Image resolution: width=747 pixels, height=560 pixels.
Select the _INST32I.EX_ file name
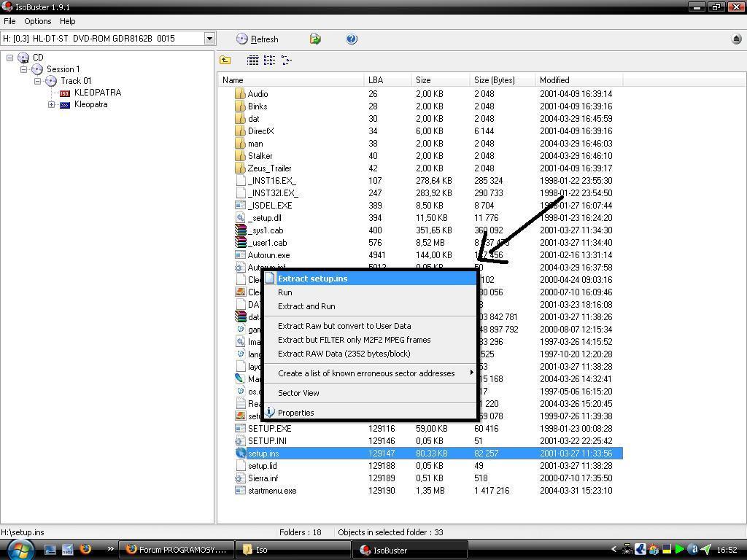coord(273,192)
